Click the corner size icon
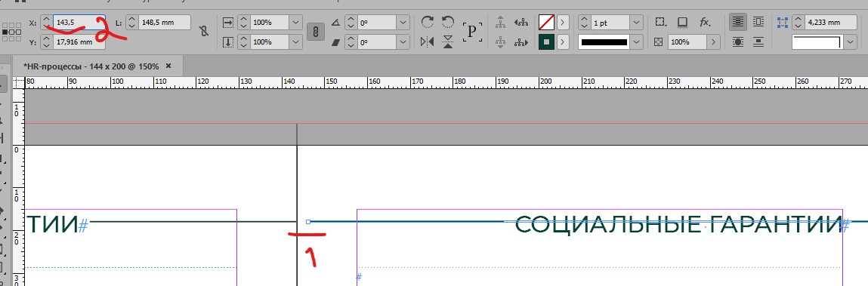 tap(782, 23)
